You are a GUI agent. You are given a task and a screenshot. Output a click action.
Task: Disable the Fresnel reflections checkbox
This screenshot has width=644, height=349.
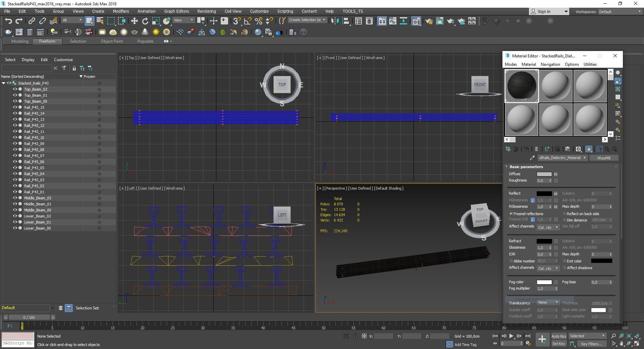click(511, 214)
